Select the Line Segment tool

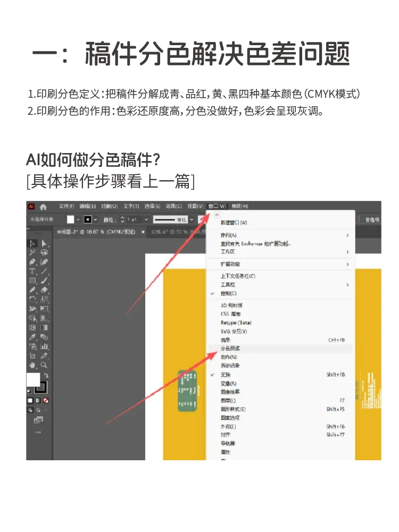pyautogui.click(x=44, y=272)
